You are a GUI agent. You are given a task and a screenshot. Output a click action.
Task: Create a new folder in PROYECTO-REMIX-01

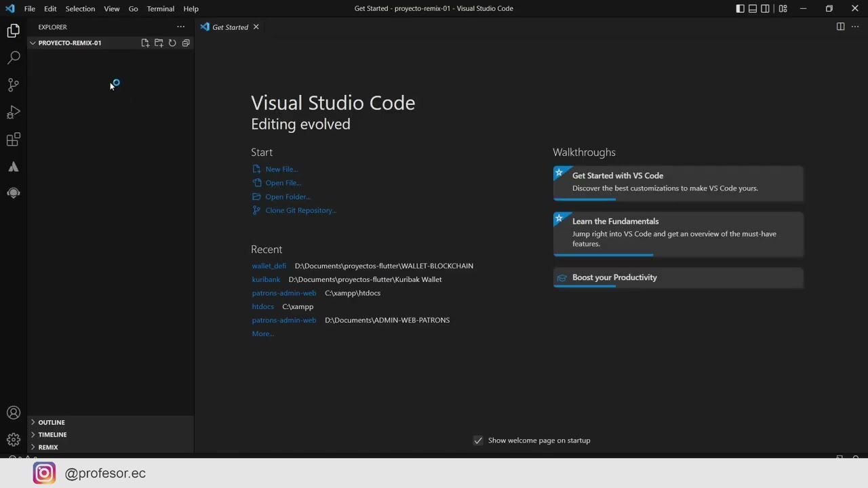pos(159,43)
